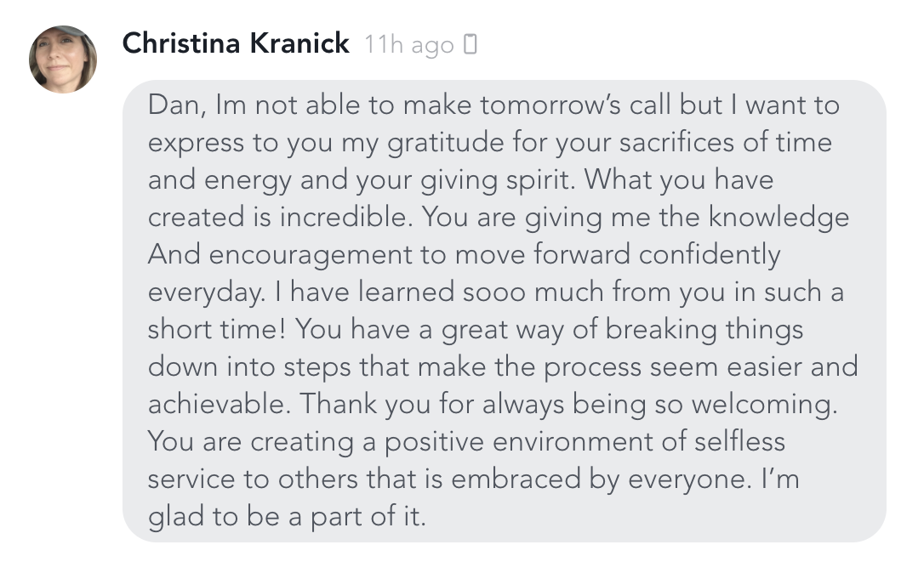Click the final line "glad to be a part of it"
The image size is (924, 573).
pyautogui.click(x=286, y=517)
